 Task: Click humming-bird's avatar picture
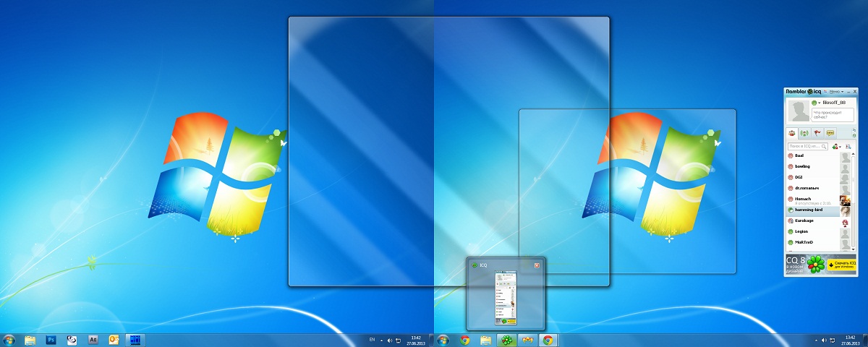tap(845, 211)
